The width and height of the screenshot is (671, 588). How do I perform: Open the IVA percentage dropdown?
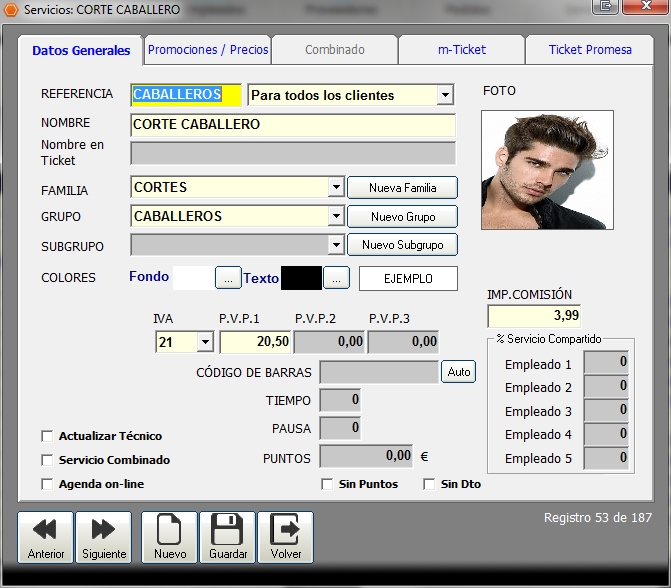(x=205, y=342)
